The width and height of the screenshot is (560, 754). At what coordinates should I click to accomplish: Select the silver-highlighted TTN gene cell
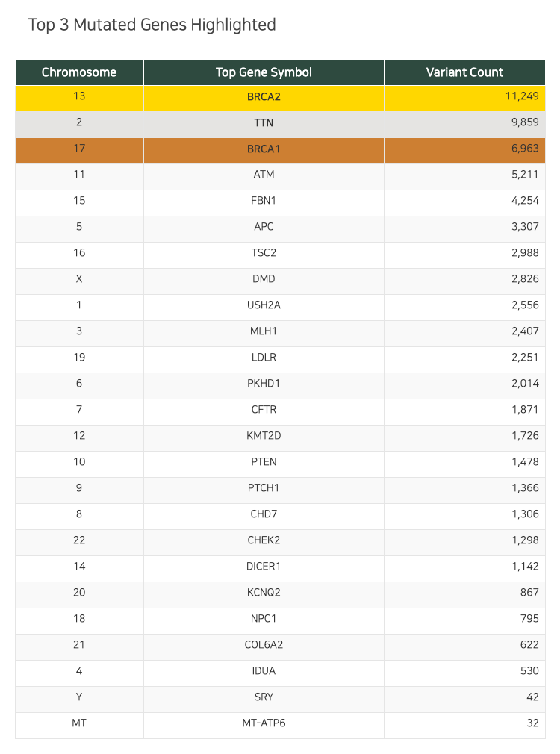pos(264,125)
